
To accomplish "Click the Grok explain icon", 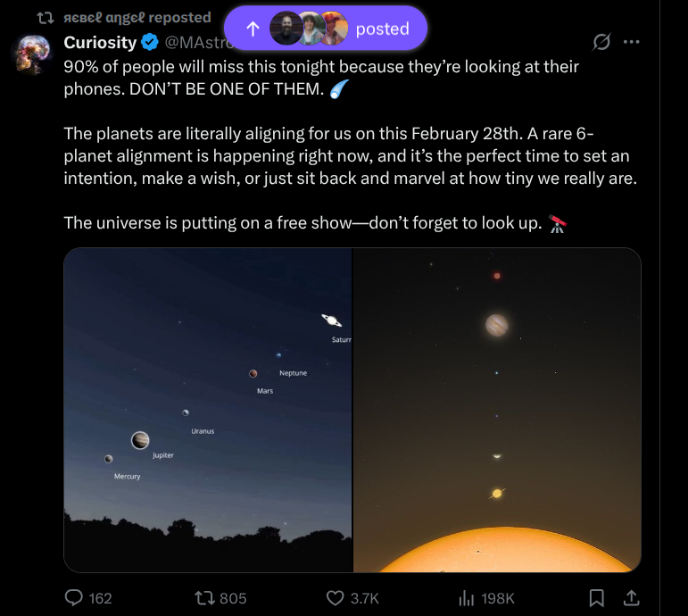I will click(602, 42).
